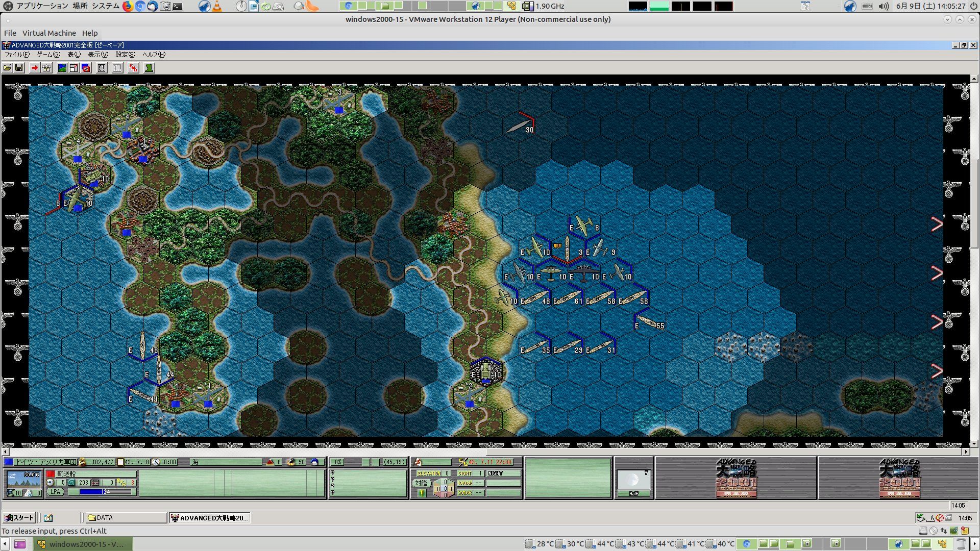Viewport: 980px width, 551px height.
Task: Click the green commander silhouette icon
Action: click(149, 68)
